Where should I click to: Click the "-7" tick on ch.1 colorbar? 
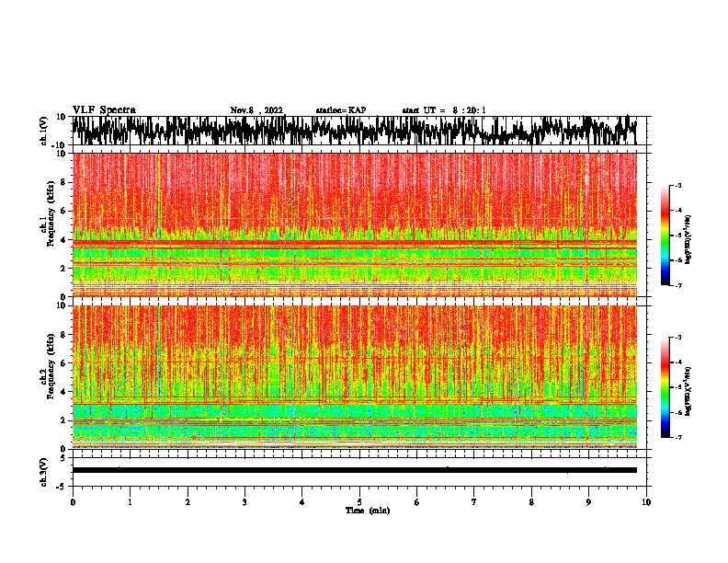pos(678,285)
